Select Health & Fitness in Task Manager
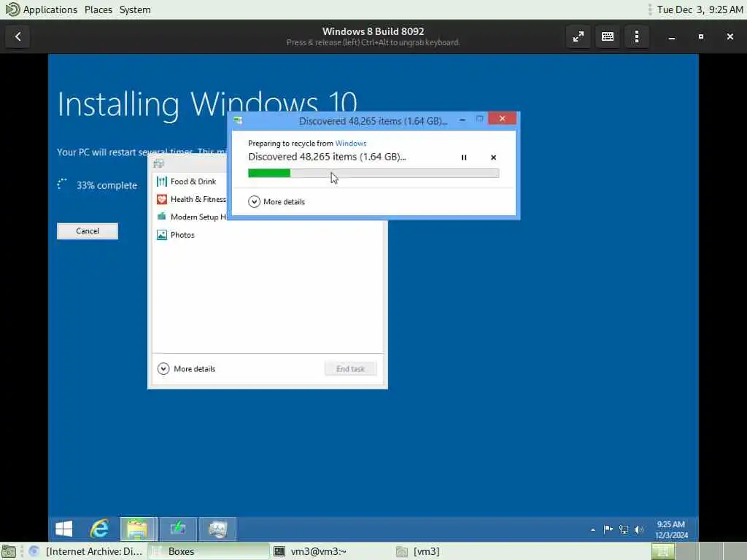747x560 pixels. pos(190,199)
